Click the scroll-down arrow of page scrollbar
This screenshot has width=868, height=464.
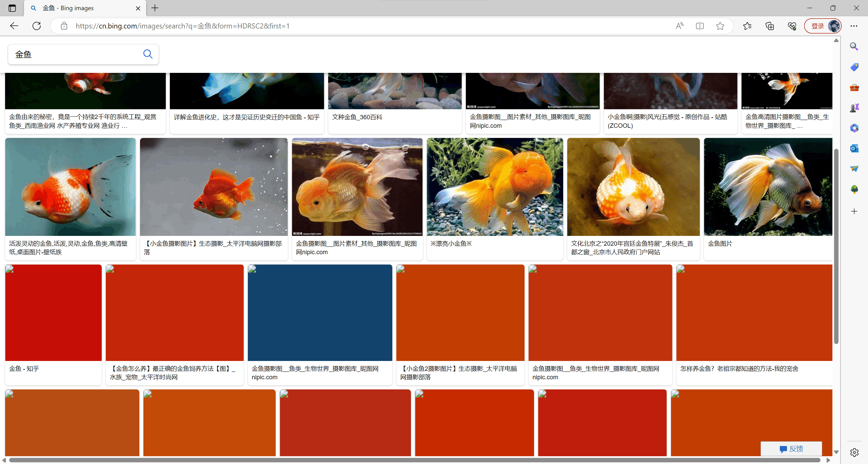coord(836,452)
